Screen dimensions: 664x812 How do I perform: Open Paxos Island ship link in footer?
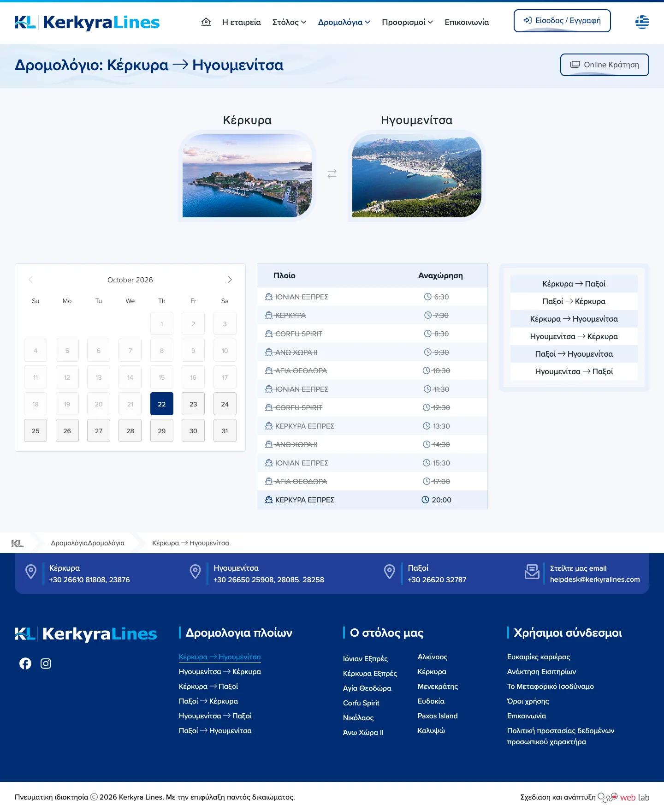438,716
